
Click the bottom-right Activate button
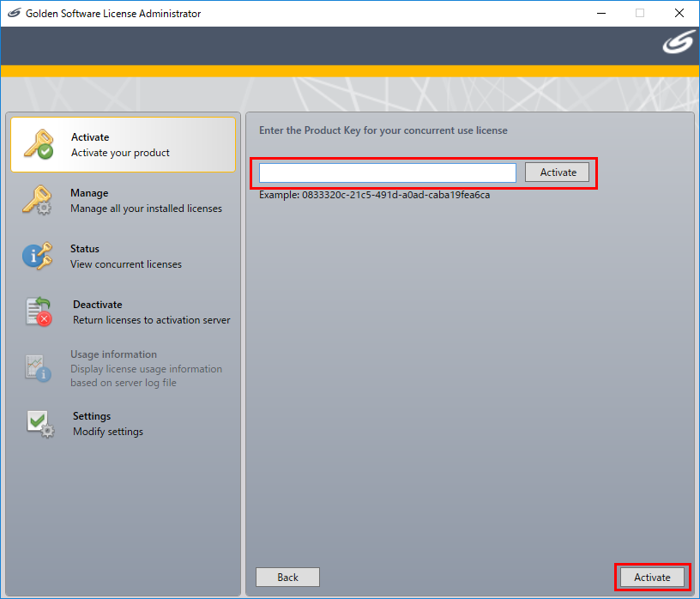[x=652, y=577]
